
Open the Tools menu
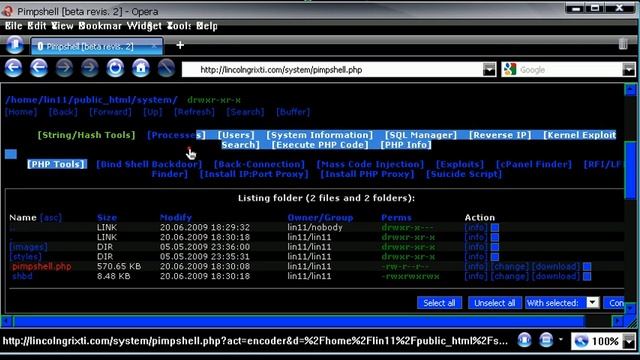(x=179, y=26)
